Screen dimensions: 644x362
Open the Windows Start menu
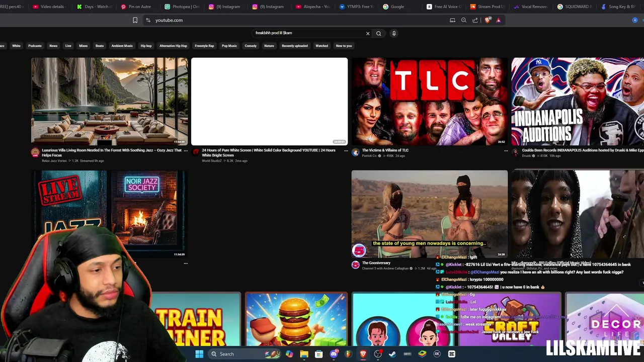(x=199, y=354)
